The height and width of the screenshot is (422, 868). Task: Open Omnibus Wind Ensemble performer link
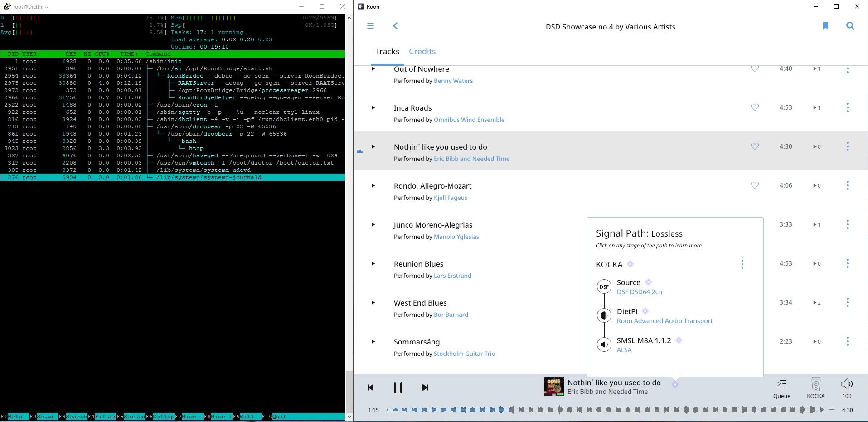pos(469,120)
